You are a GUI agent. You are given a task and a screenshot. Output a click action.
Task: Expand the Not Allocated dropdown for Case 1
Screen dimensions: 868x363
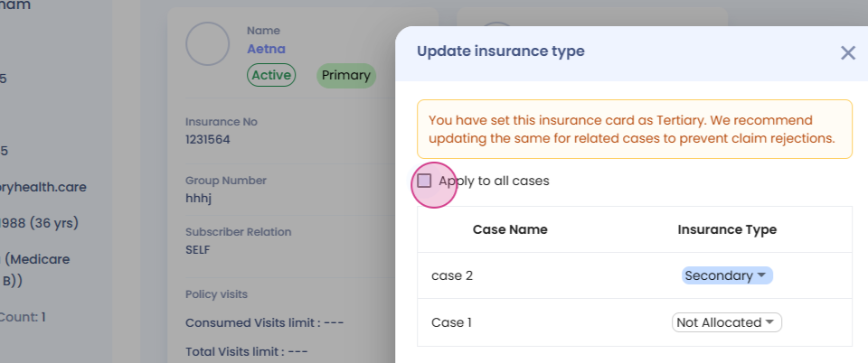[727, 322]
